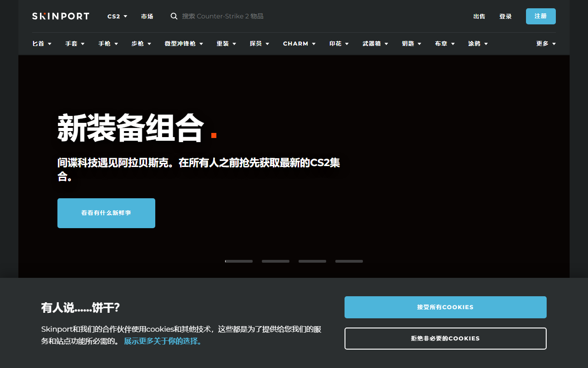Image resolution: width=588 pixels, height=368 pixels.
Task: Expand the 探员 category menu
Action: [x=260, y=44]
